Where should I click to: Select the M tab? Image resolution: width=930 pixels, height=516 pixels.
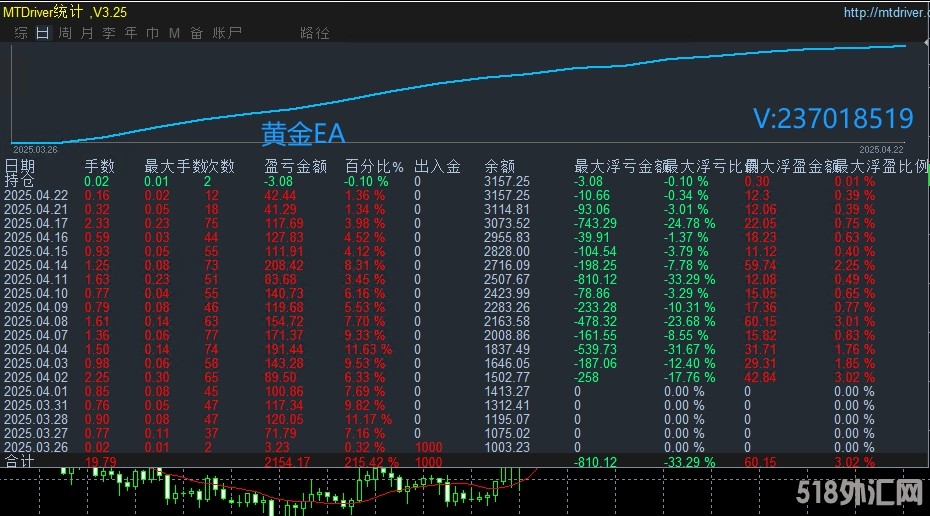coord(175,33)
